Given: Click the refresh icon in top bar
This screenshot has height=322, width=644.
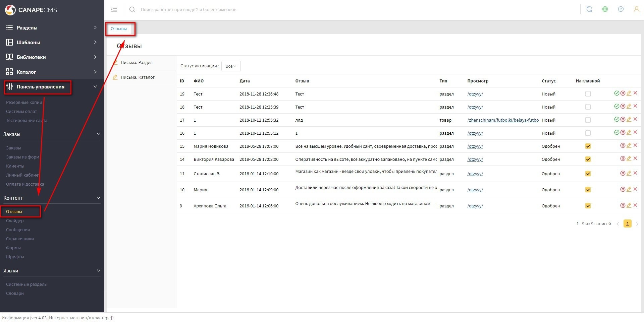Looking at the screenshot, I should (x=589, y=9).
